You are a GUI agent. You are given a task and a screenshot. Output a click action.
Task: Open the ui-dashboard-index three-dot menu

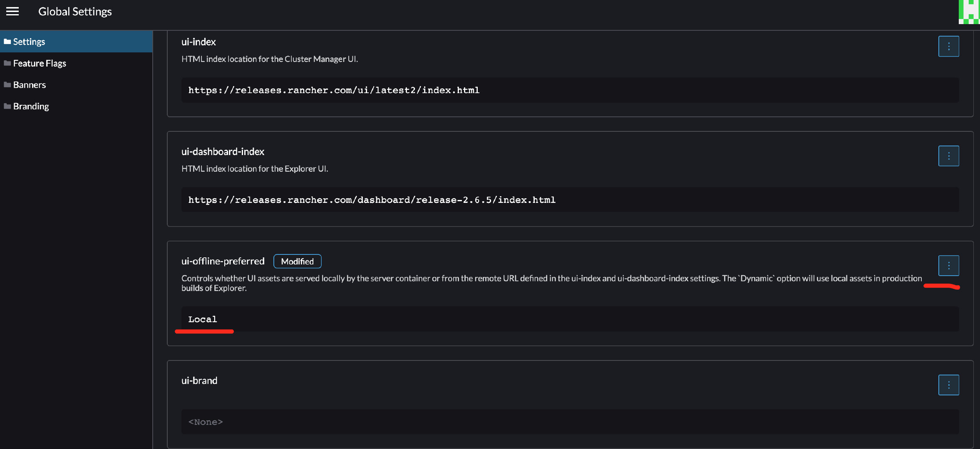[x=948, y=156]
